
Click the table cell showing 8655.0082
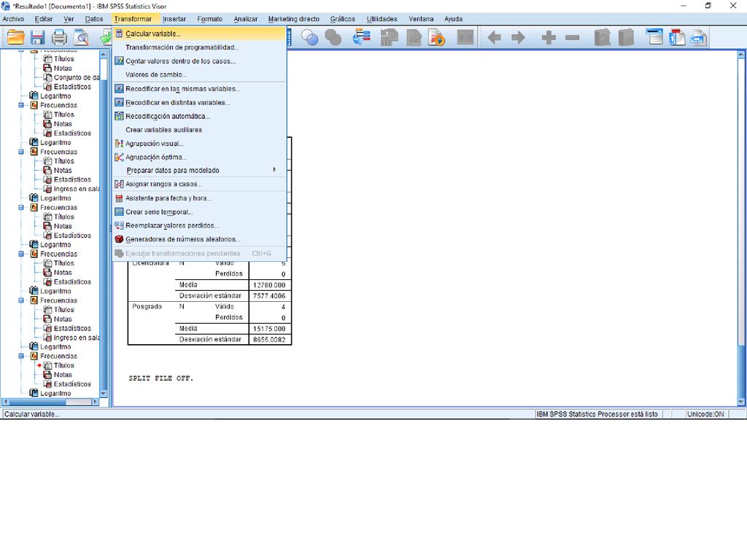point(270,340)
